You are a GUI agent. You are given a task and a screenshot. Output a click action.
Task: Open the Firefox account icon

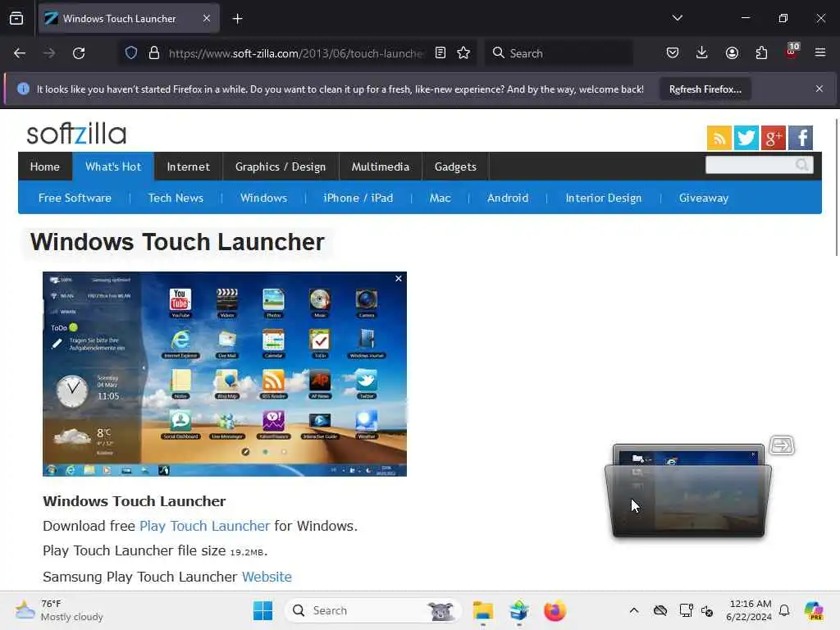click(732, 52)
